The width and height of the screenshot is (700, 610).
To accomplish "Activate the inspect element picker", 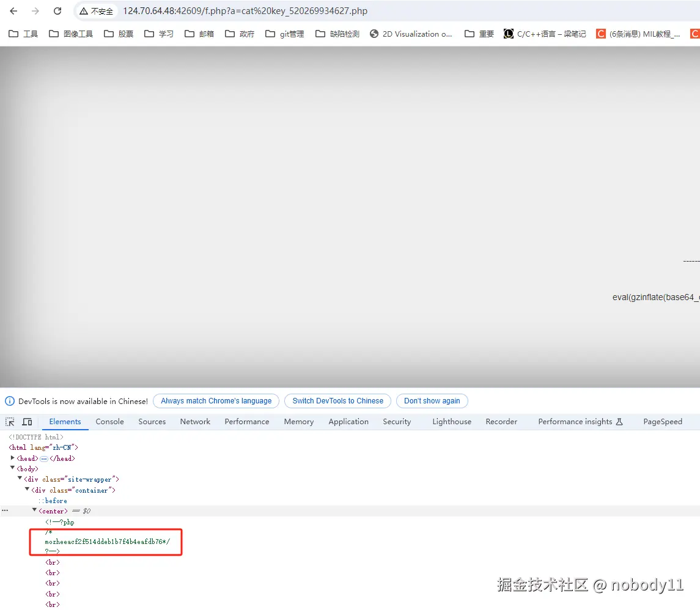I will pos(10,422).
